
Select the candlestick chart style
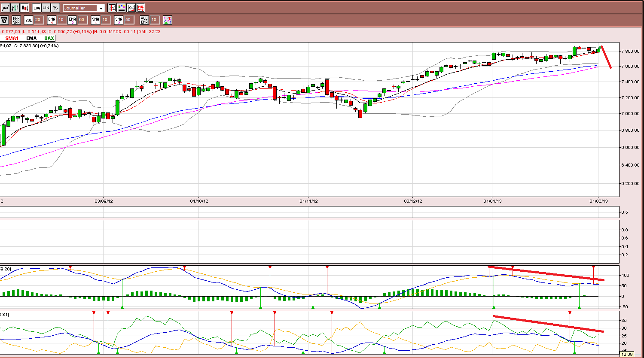(x=25, y=8)
